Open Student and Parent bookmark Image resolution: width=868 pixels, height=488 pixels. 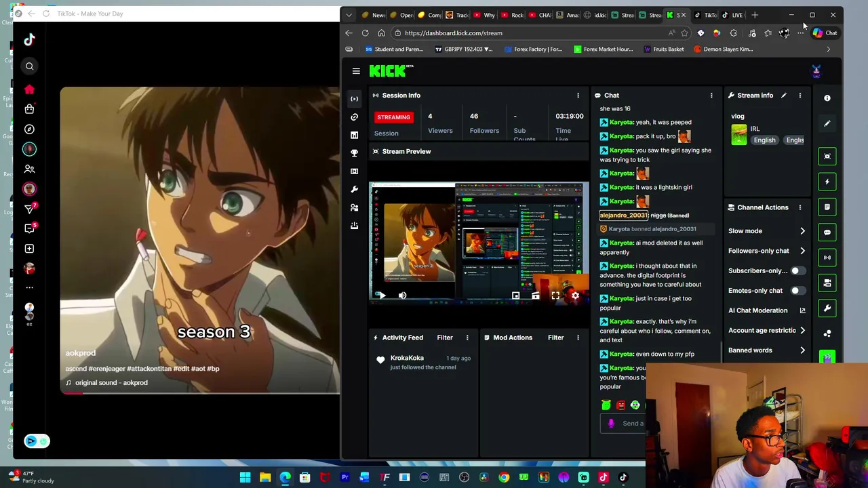(394, 49)
